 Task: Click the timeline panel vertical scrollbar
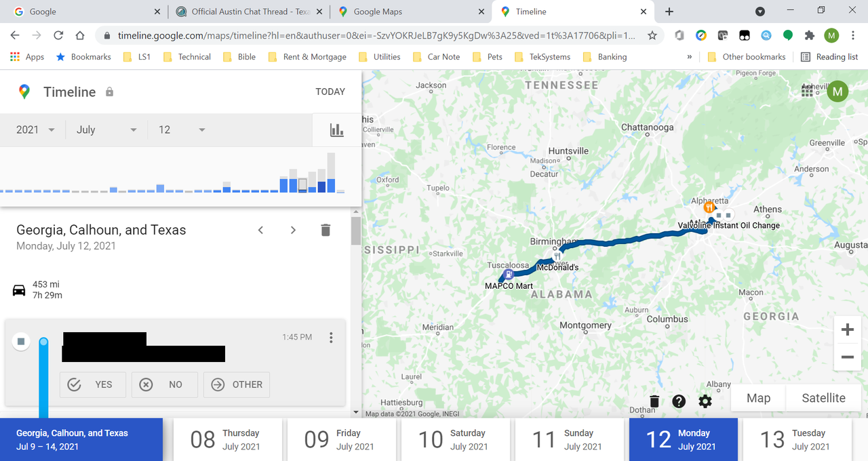point(356,230)
